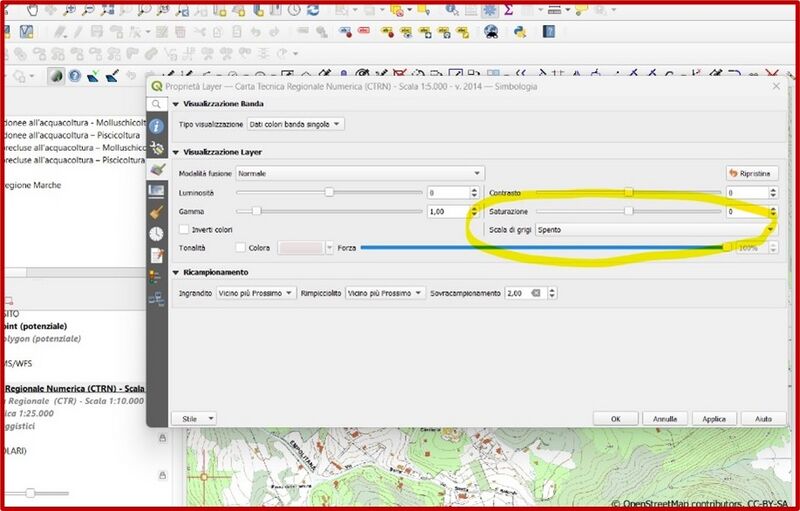Toggle the Colora checkbox
This screenshot has width=800, height=511.
click(240, 247)
